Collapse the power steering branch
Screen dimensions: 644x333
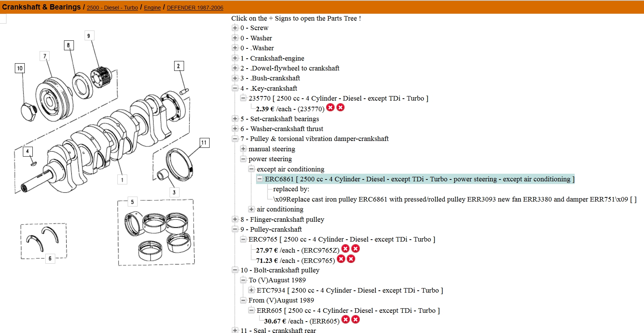pyautogui.click(x=243, y=159)
